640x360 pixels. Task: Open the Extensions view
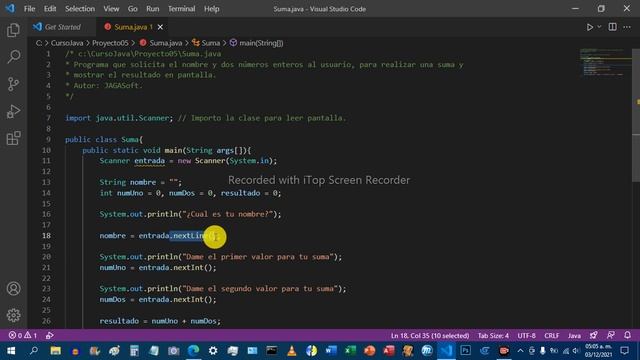coord(13,138)
